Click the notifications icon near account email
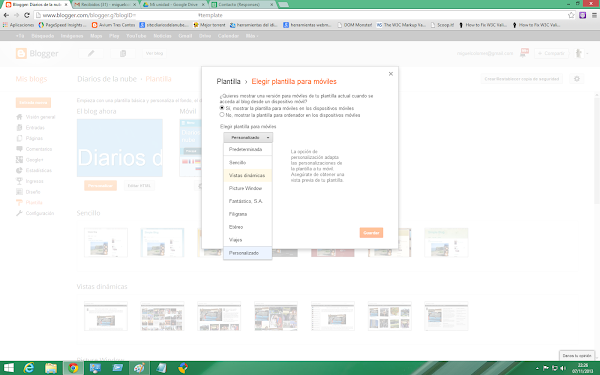 (x=524, y=53)
